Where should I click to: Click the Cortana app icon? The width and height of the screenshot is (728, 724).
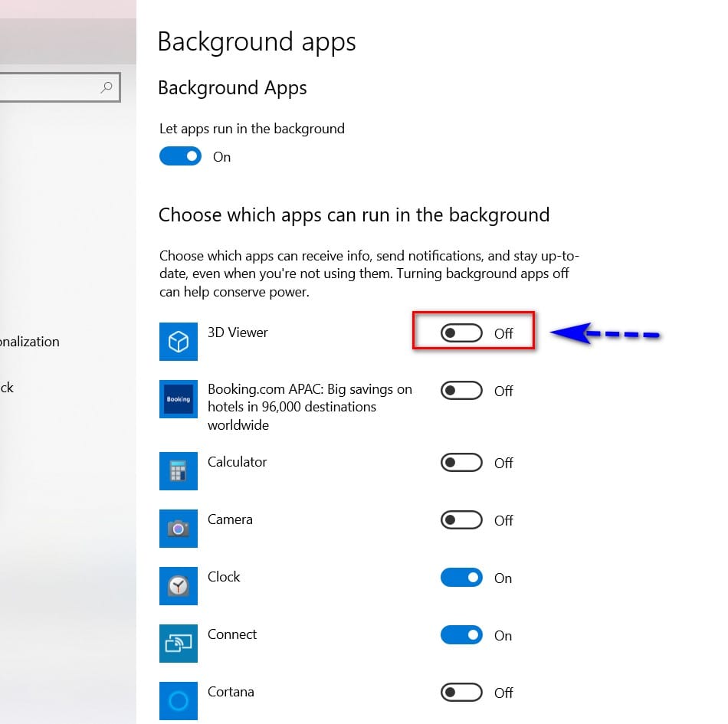point(179,701)
